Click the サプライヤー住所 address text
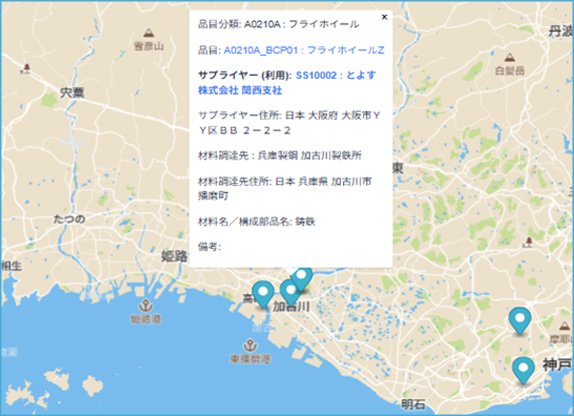The image size is (574, 416). 289,123
